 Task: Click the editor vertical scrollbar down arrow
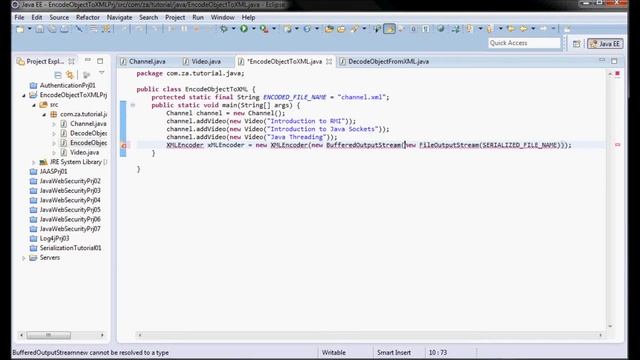click(x=610, y=326)
